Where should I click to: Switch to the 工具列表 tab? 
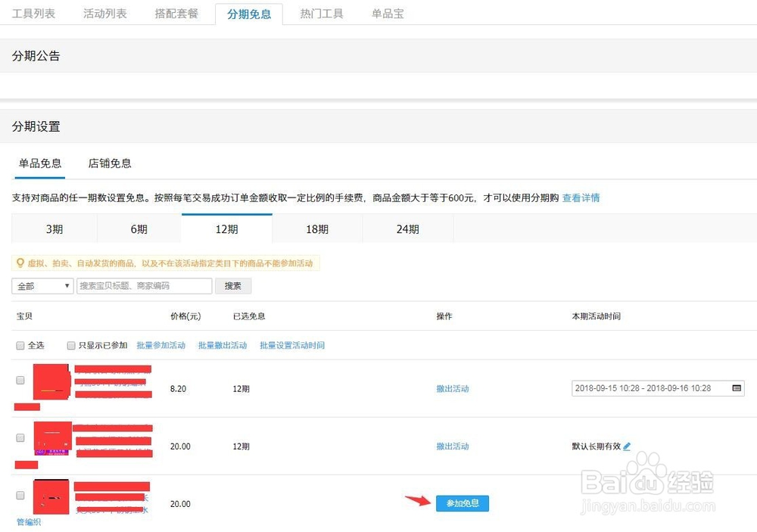[33, 13]
